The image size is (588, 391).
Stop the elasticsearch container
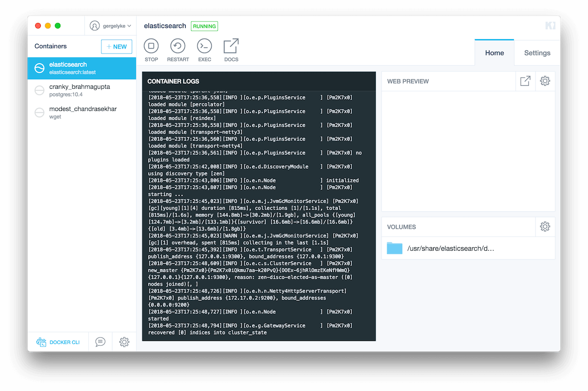coord(151,50)
